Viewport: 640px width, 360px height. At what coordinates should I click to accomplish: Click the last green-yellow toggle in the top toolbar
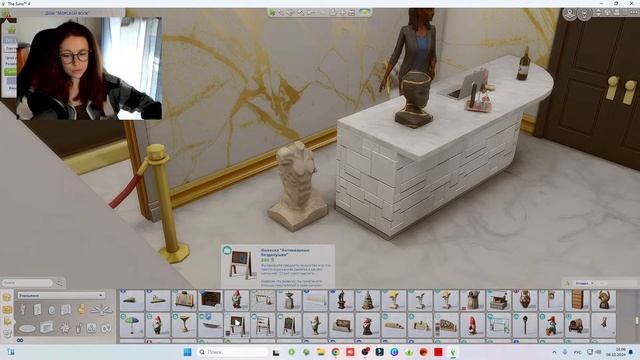[364, 12]
